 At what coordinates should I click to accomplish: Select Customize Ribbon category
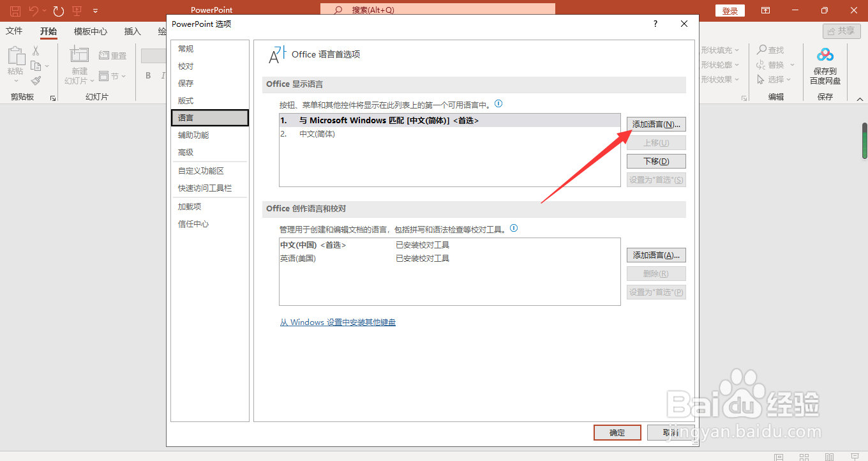[x=210, y=170]
